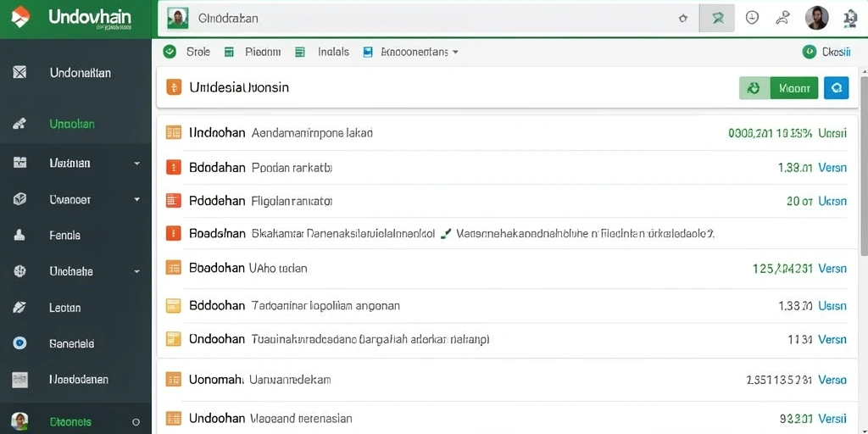The image size is (868, 434).
Task: Toggle the green check next to Srole
Action: coord(170,52)
